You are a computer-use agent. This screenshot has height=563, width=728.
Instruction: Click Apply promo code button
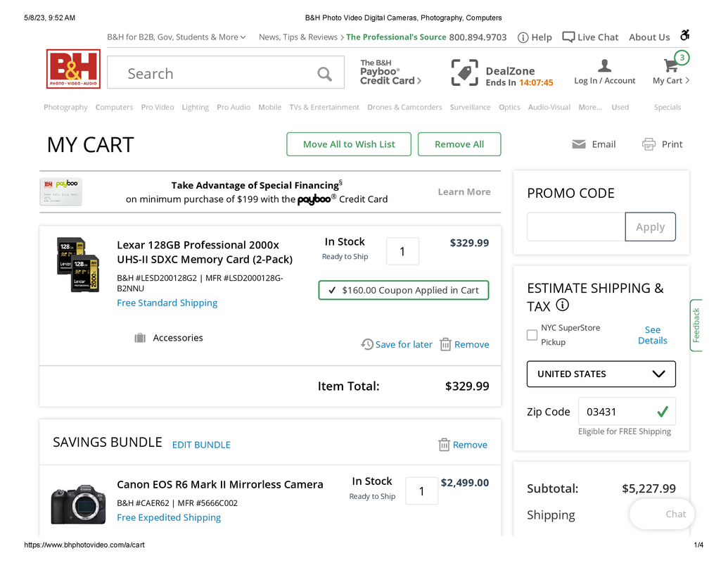tap(650, 227)
